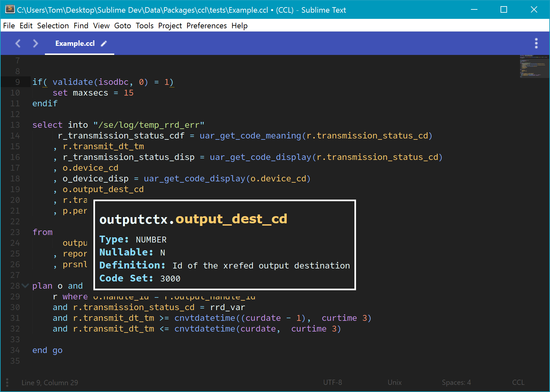Viewport: 550px width, 392px height.
Task: Click 'uar_get_code_meaning' on line 14
Action: (x=250, y=136)
